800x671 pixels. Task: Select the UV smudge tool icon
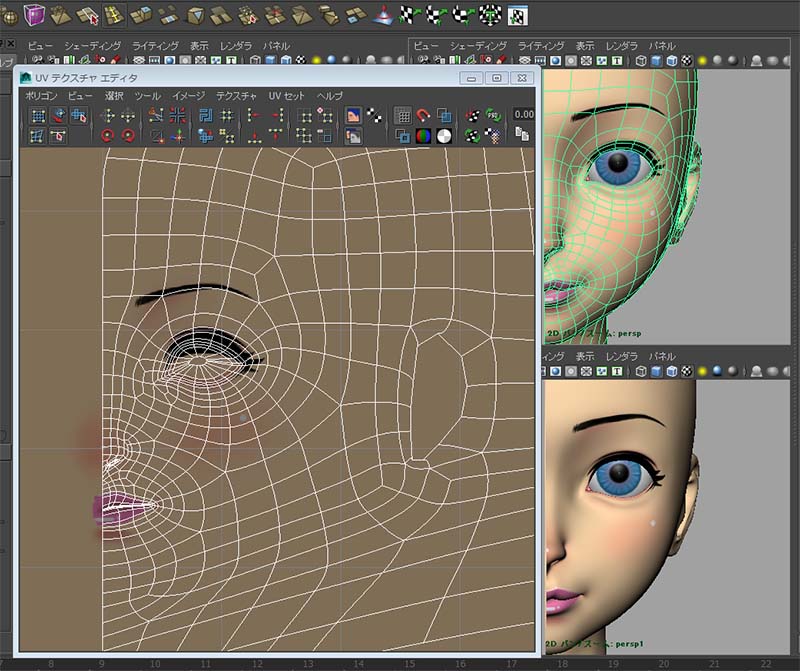point(59,116)
